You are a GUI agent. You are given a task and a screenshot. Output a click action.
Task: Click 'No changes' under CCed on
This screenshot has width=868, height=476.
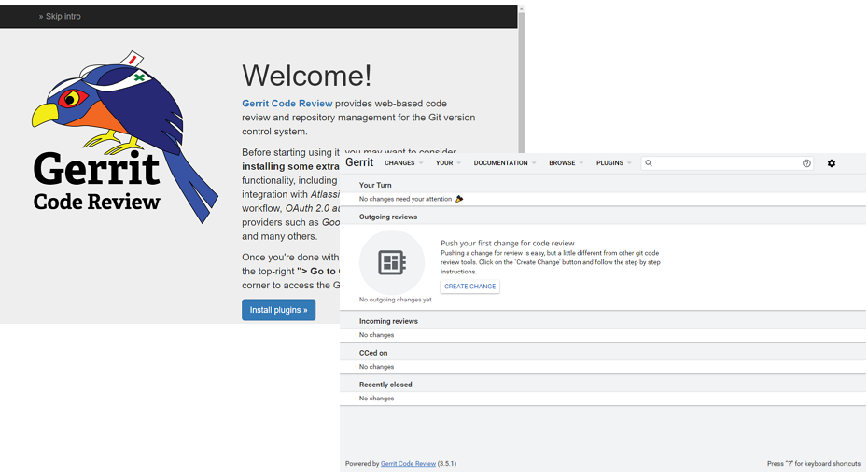376,367
